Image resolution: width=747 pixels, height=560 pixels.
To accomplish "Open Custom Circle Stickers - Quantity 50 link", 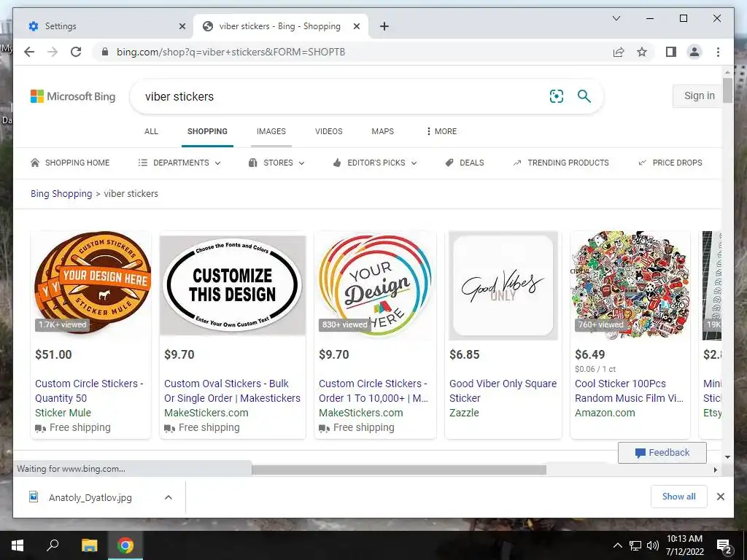I will pos(89,391).
